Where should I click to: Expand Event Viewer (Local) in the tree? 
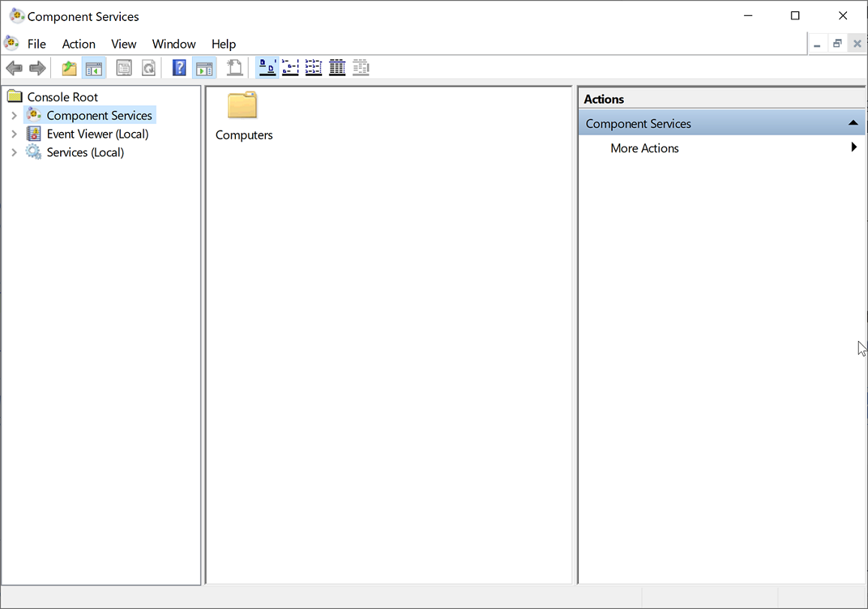click(14, 134)
